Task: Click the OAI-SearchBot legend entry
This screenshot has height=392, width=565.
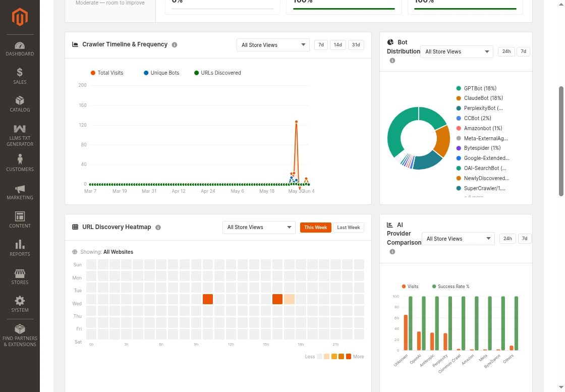Action: pyautogui.click(x=481, y=169)
